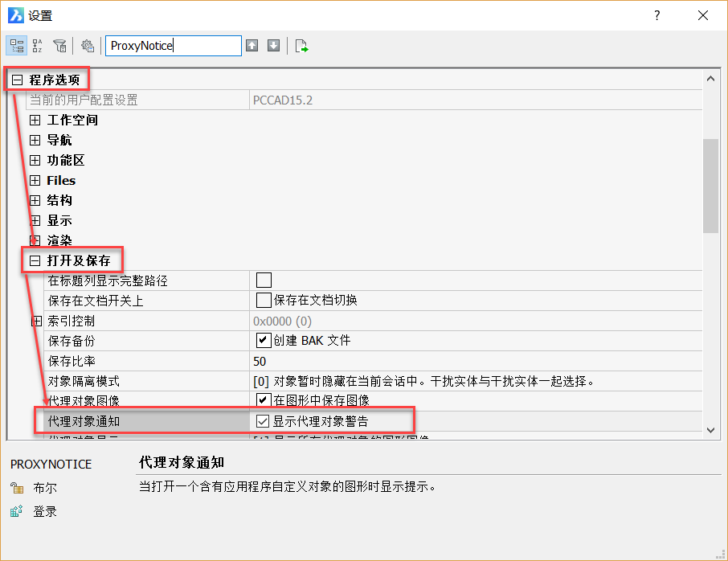Click the filter settings funnel icon
The height and width of the screenshot is (561, 728).
60,46
